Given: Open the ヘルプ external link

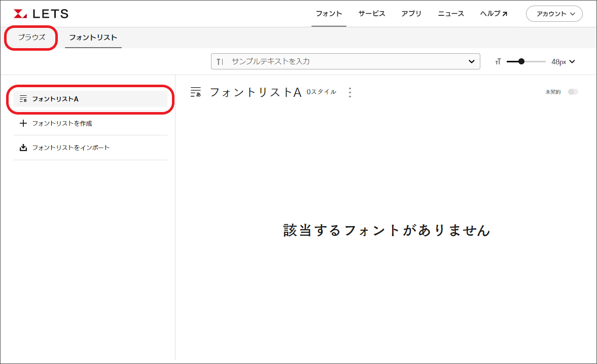Looking at the screenshot, I should pyautogui.click(x=494, y=14).
